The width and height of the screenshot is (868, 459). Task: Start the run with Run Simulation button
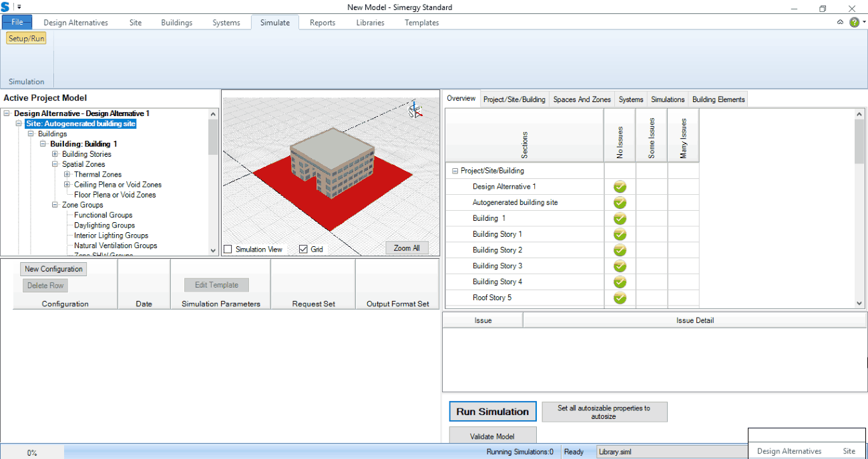point(492,412)
